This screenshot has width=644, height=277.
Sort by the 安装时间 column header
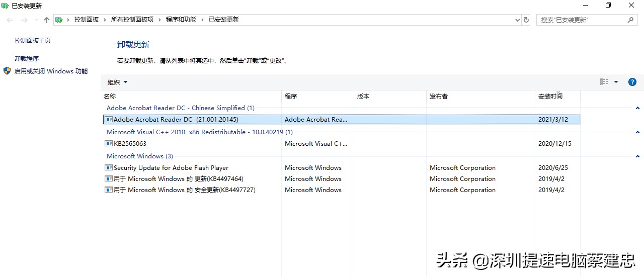coord(558,96)
